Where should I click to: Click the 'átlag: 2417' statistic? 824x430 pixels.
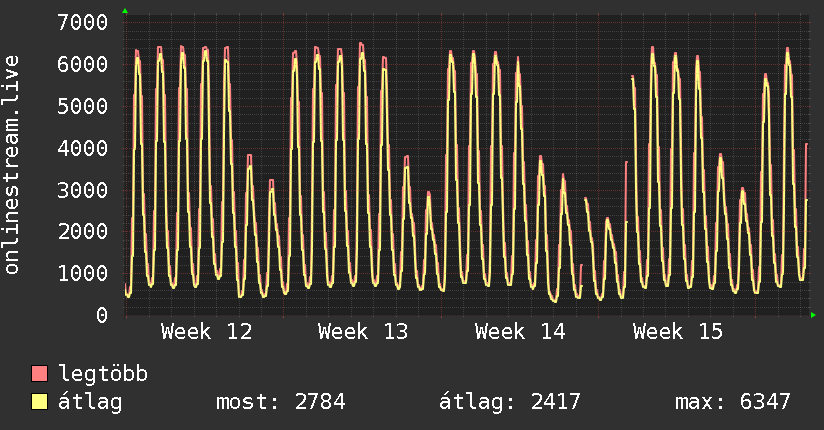point(510,402)
